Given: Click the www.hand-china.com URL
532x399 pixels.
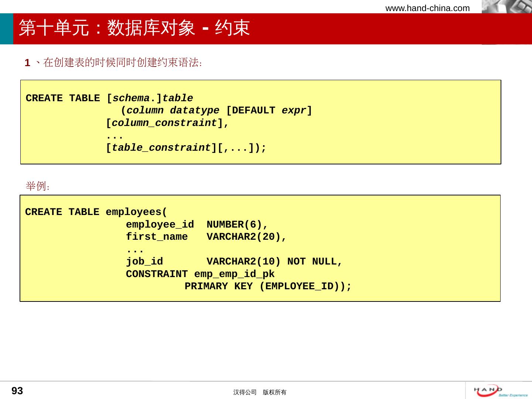Looking at the screenshot, I should (427, 8).
